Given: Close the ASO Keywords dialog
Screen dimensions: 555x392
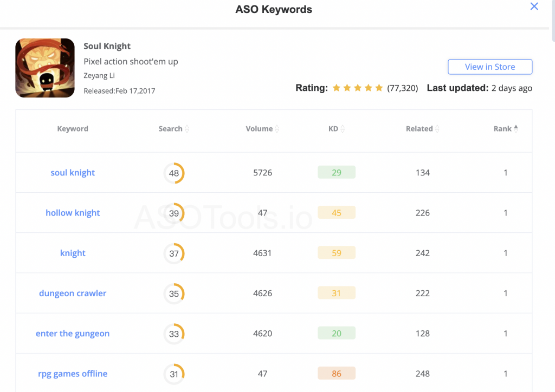Looking at the screenshot, I should pos(534,6).
